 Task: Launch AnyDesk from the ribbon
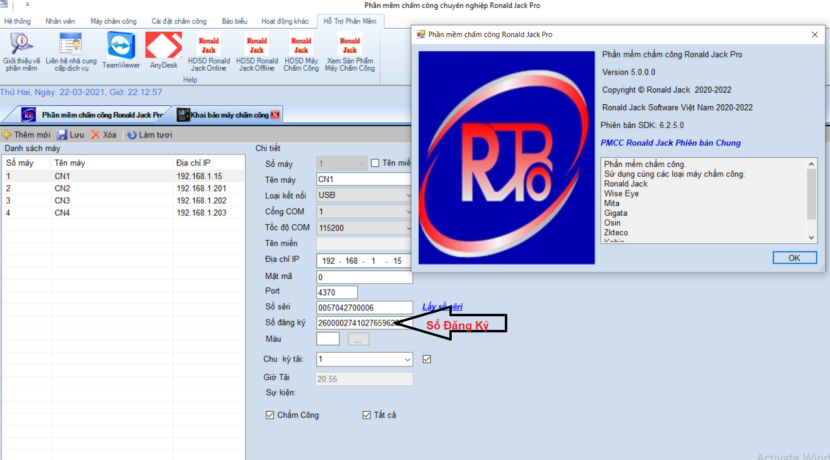point(164,50)
